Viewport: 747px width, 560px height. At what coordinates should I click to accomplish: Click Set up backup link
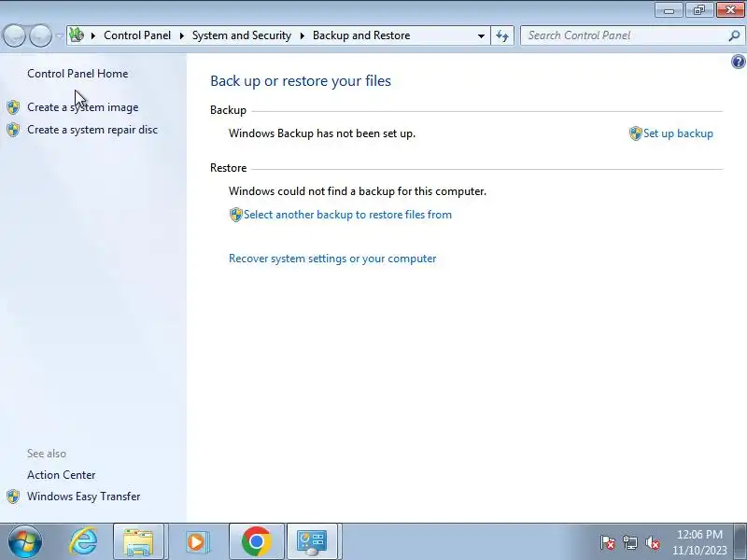coord(678,133)
